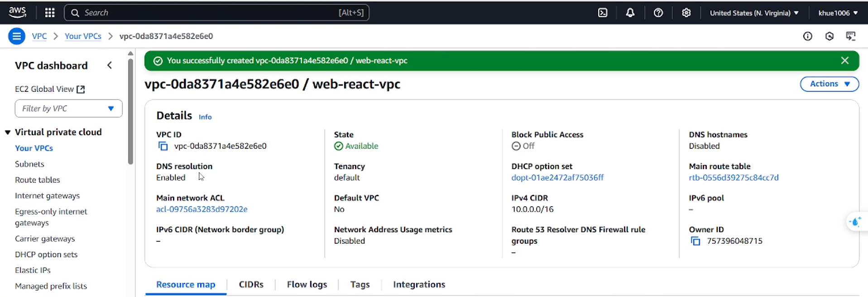The image size is (868, 297).
Task: Open the Amazon Q assistant bubble
Action: pyautogui.click(x=856, y=222)
